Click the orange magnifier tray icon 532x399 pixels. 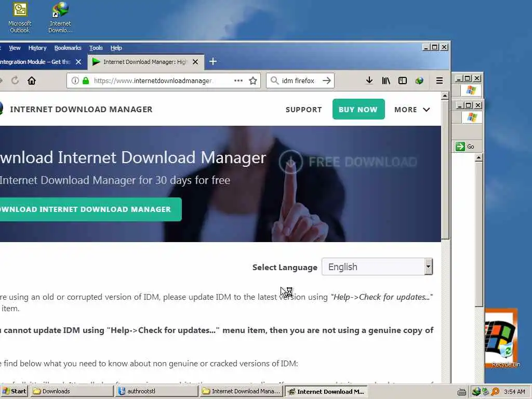(495, 392)
